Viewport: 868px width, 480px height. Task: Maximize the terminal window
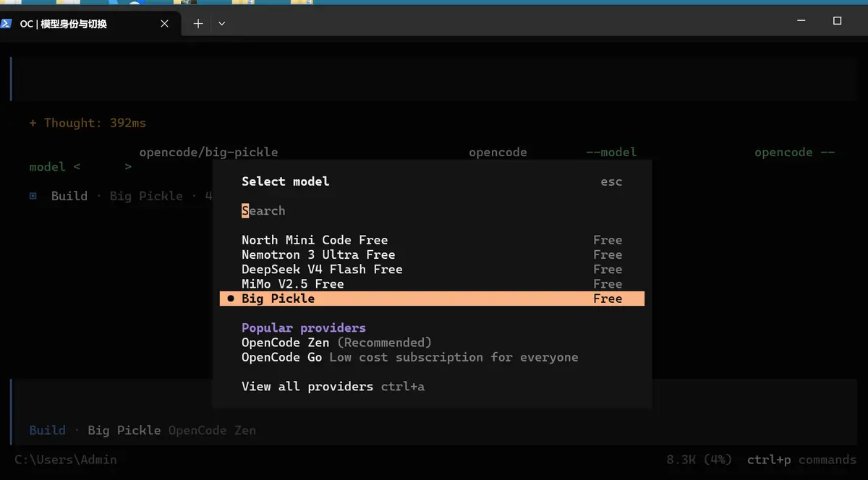point(838,21)
